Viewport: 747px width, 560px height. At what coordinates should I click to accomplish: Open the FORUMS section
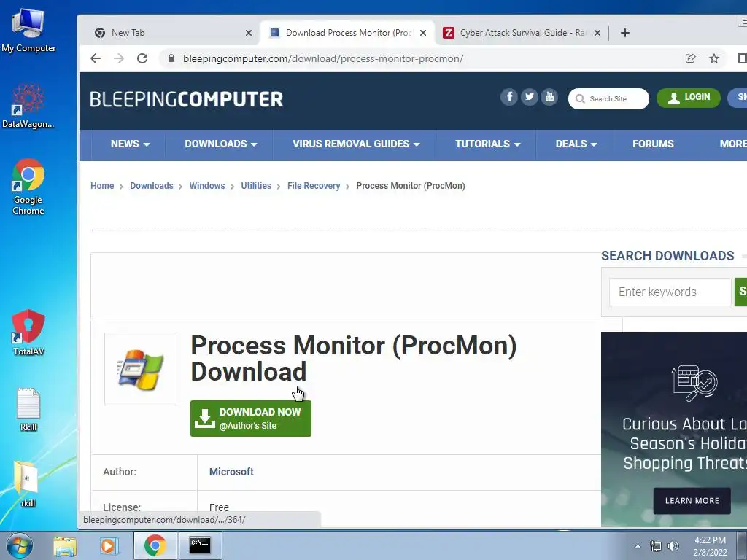click(653, 144)
